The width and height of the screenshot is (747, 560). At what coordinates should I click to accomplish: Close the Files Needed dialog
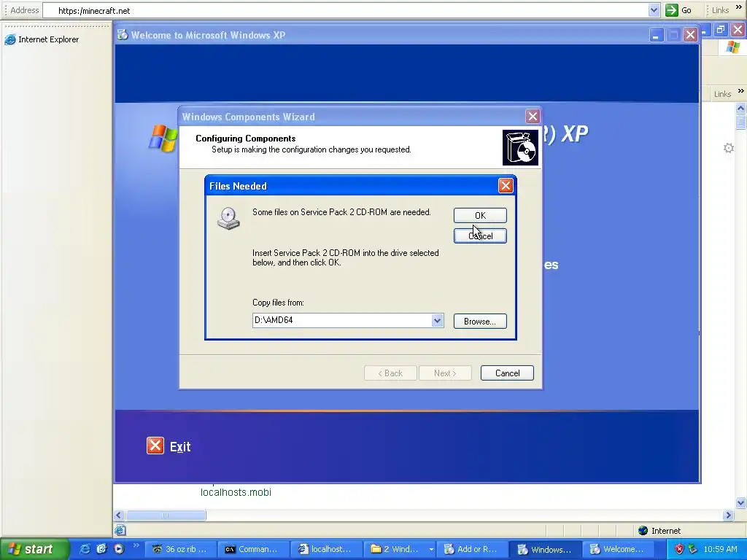click(x=506, y=186)
